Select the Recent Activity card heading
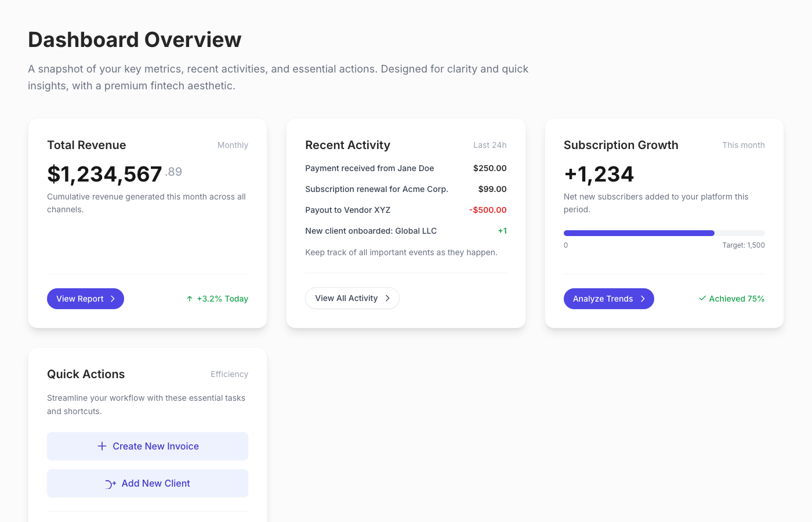This screenshot has height=522, width=812. click(x=347, y=145)
